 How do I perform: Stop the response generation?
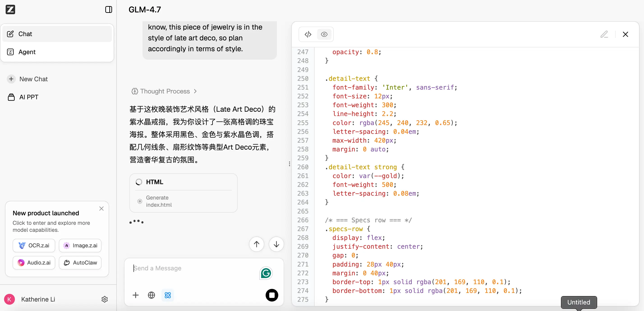point(272,295)
